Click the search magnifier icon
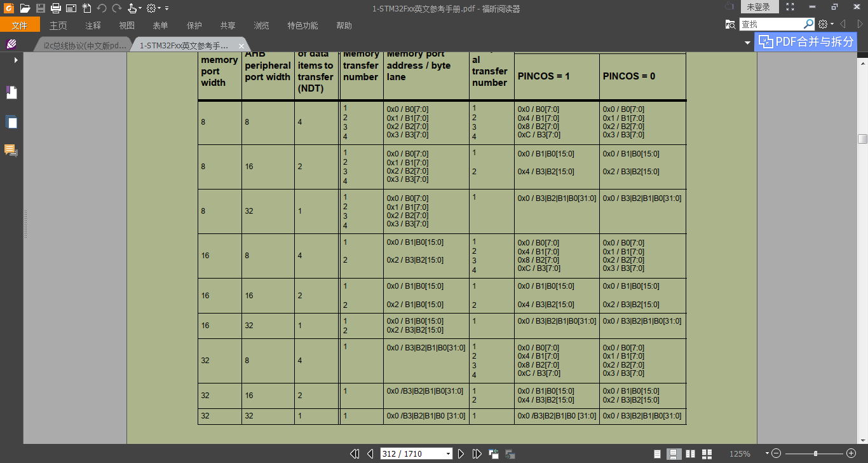868x463 pixels. [808, 24]
